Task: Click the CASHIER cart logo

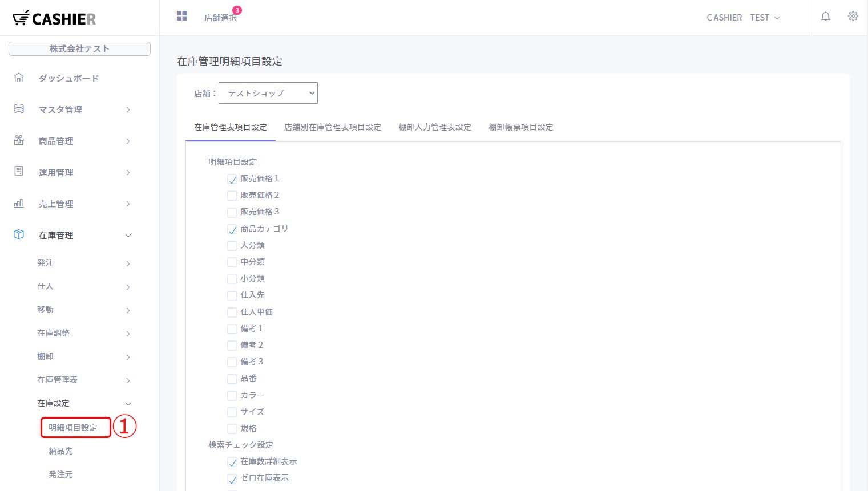Action: (54, 18)
